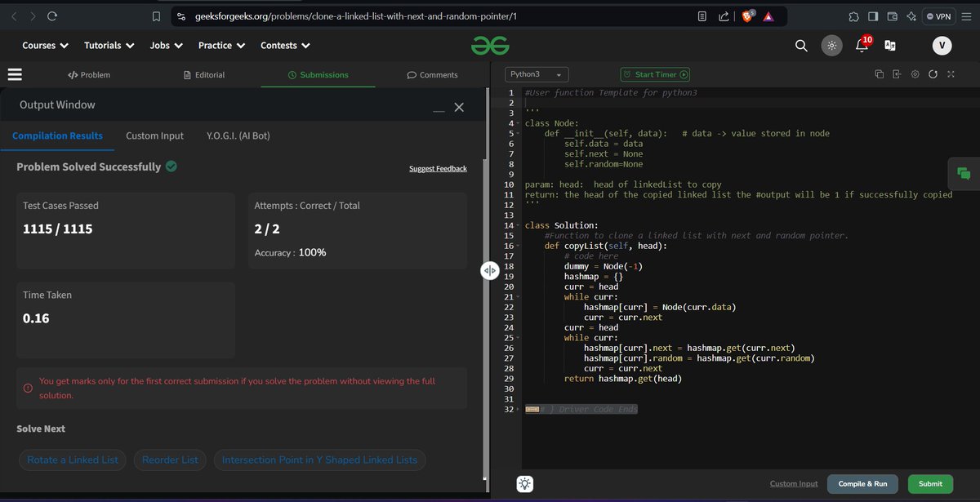Switch to the Submissions tab

[x=318, y=74]
